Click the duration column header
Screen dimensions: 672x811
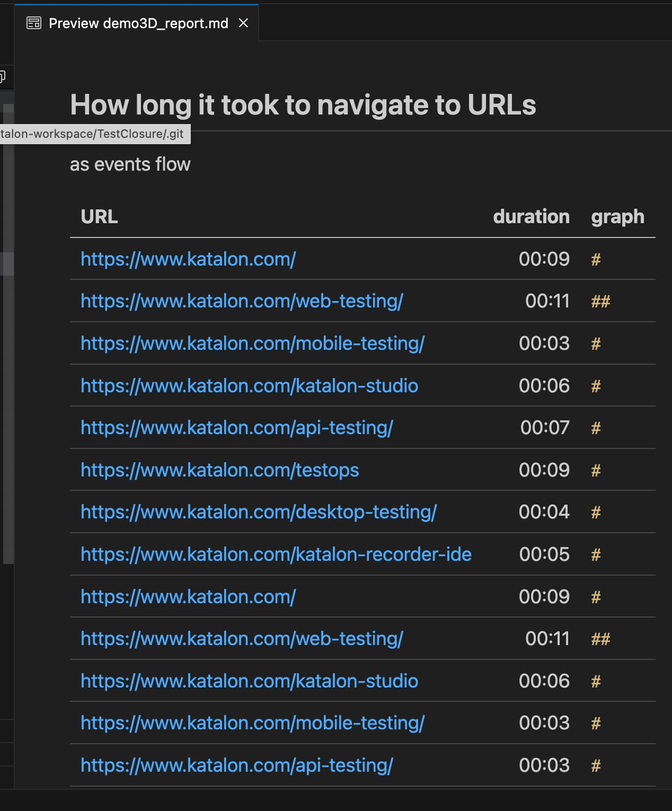[531, 217]
